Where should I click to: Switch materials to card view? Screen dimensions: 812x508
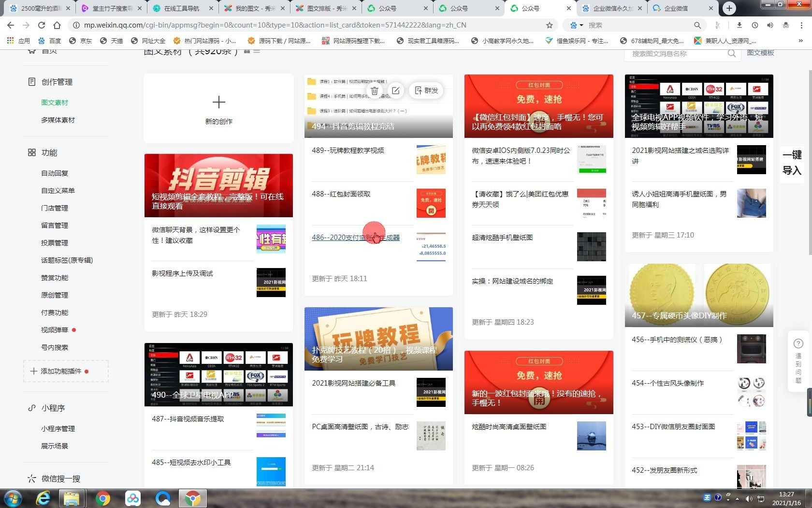[x=247, y=51]
